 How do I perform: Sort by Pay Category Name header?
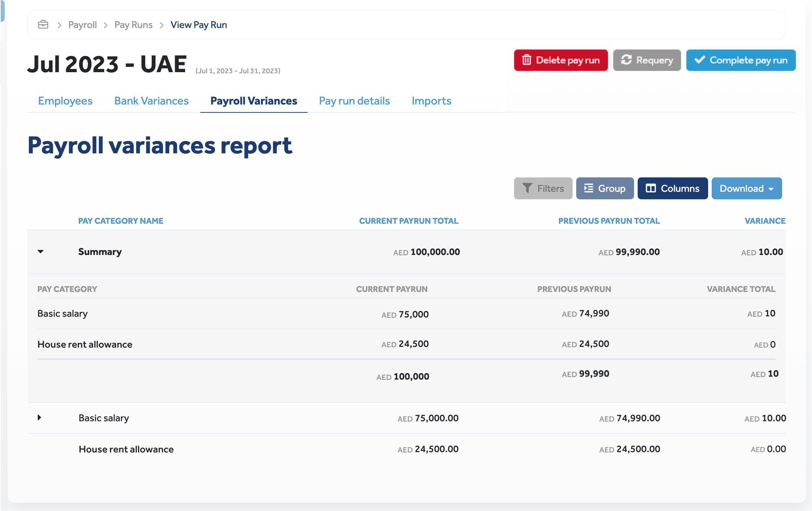121,221
